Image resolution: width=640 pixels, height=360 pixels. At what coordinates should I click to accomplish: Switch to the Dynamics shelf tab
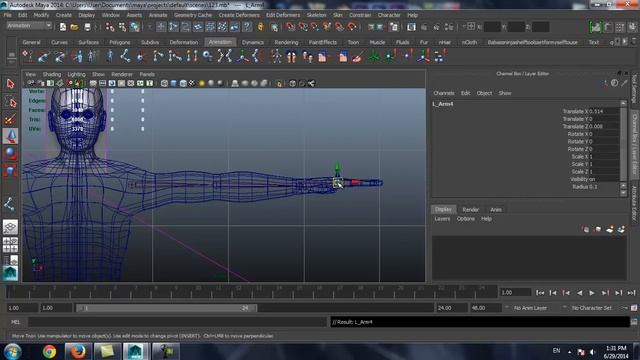click(x=253, y=42)
